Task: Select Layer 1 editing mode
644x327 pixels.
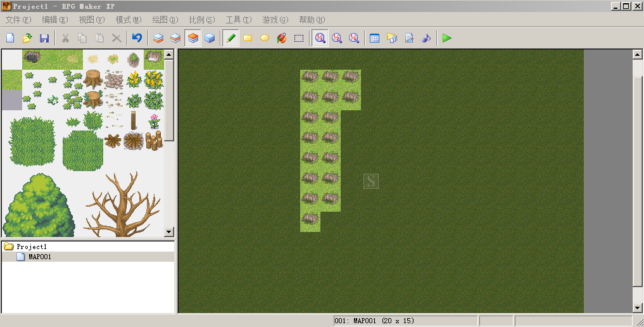Action: pos(158,38)
